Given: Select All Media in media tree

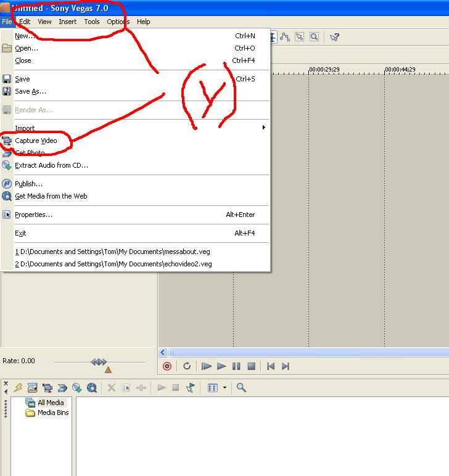Looking at the screenshot, I should (x=51, y=403).
